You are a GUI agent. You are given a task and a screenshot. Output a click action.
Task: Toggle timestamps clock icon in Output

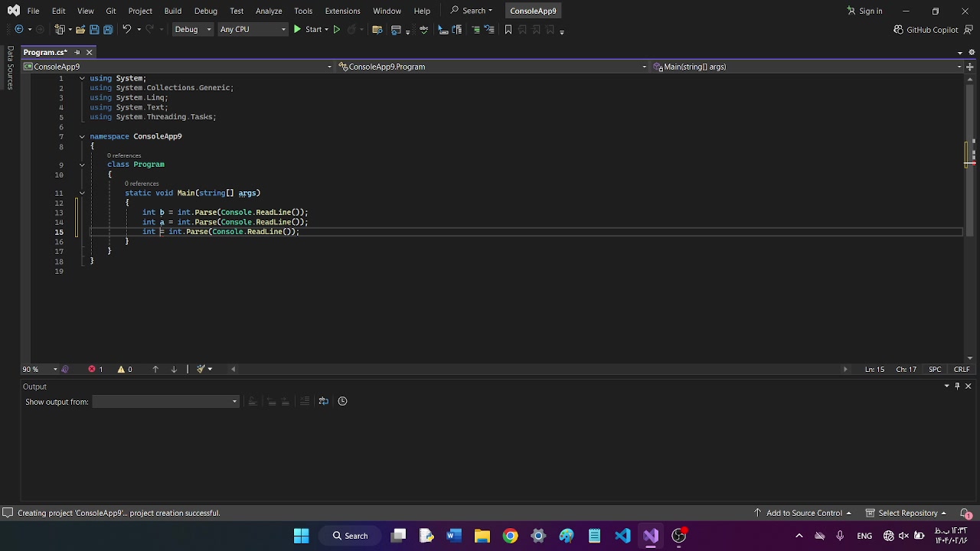(x=342, y=401)
